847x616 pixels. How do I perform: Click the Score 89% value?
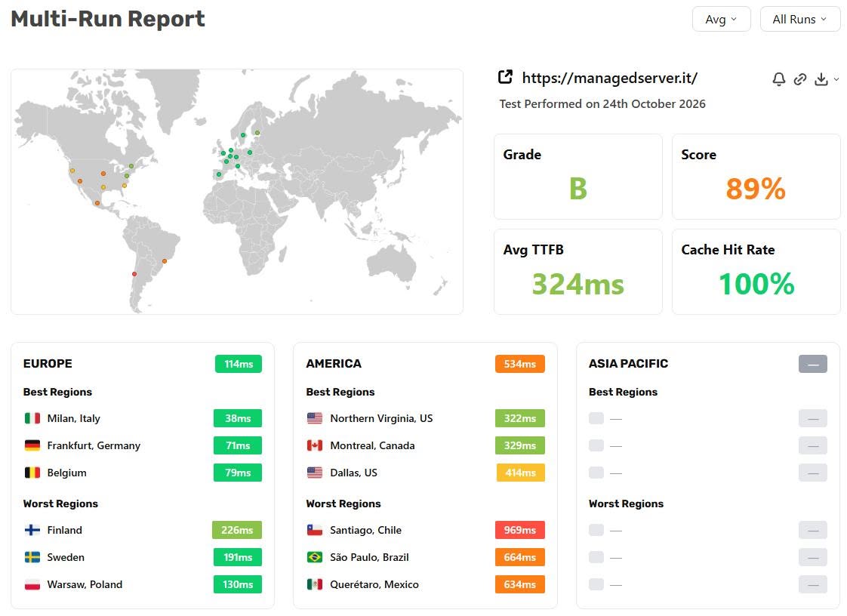[756, 189]
